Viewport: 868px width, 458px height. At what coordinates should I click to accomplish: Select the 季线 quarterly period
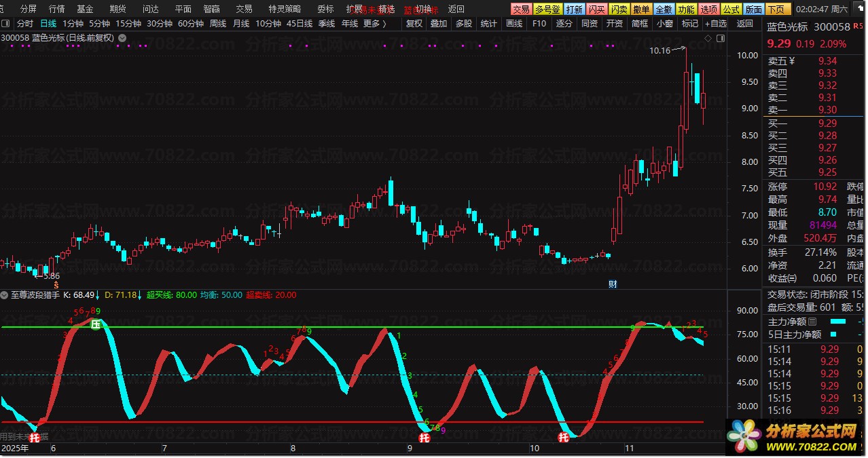(327, 24)
